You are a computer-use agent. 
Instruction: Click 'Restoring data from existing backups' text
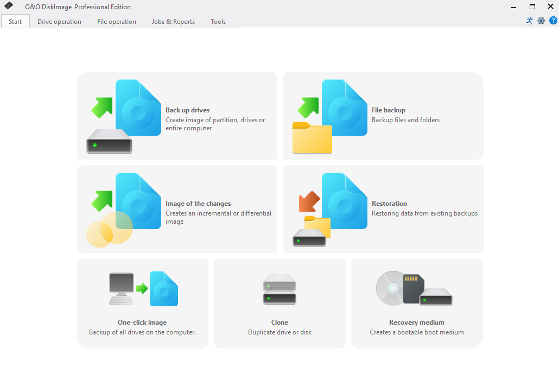[x=424, y=214]
